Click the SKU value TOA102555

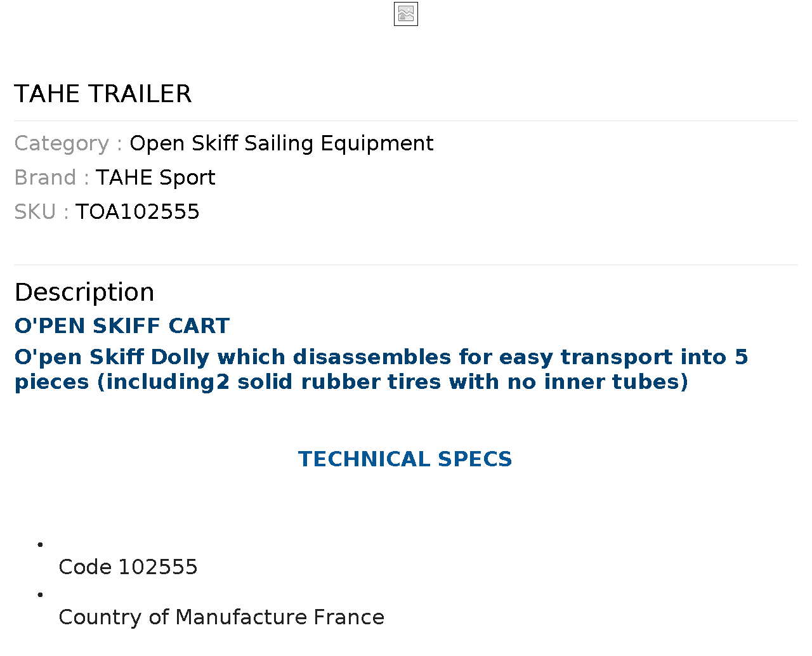point(138,212)
